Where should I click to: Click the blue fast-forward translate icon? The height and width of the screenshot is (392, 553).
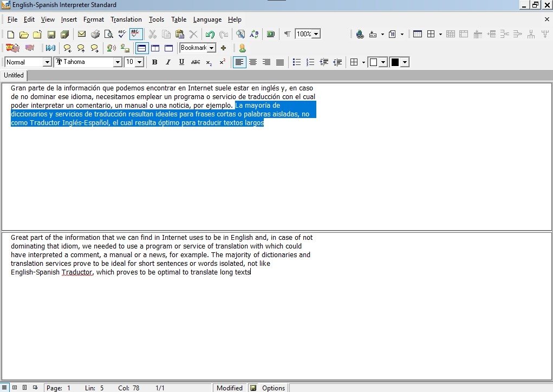pyautogui.click(x=50, y=48)
